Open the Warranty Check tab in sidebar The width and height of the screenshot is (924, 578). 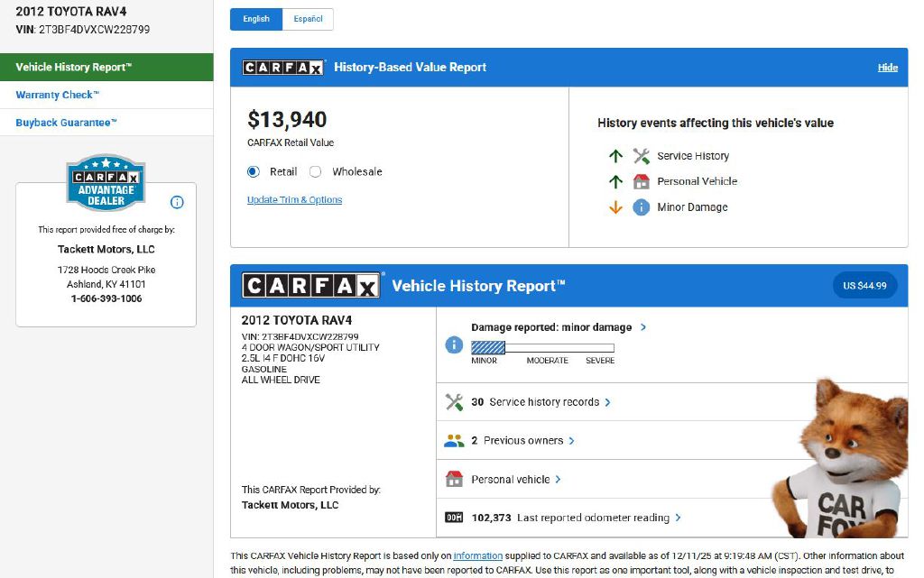[58, 95]
